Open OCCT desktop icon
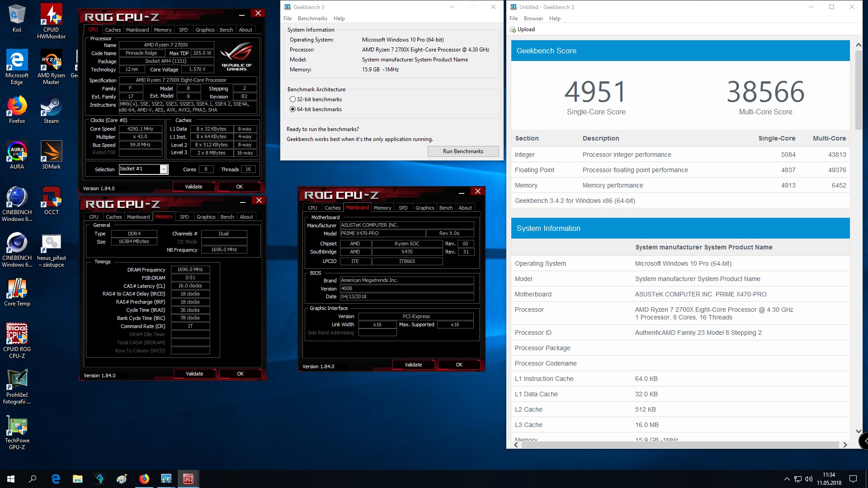This screenshot has width=868, height=488. 51,201
